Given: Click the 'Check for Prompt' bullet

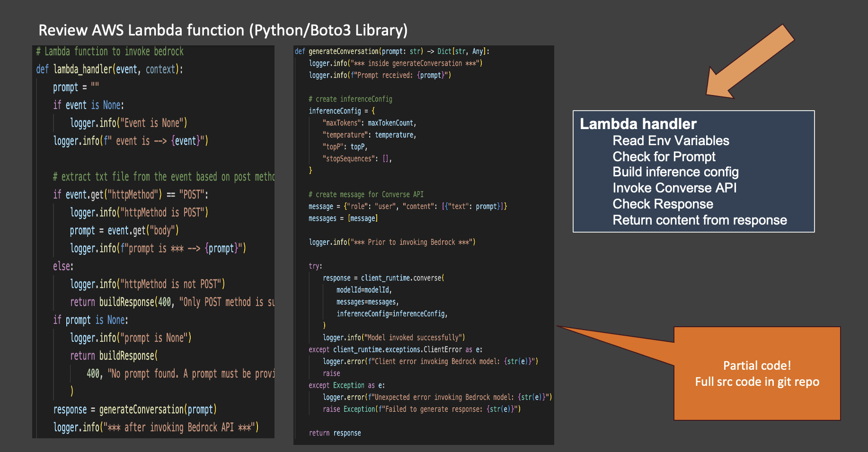Looking at the screenshot, I should point(664,157).
